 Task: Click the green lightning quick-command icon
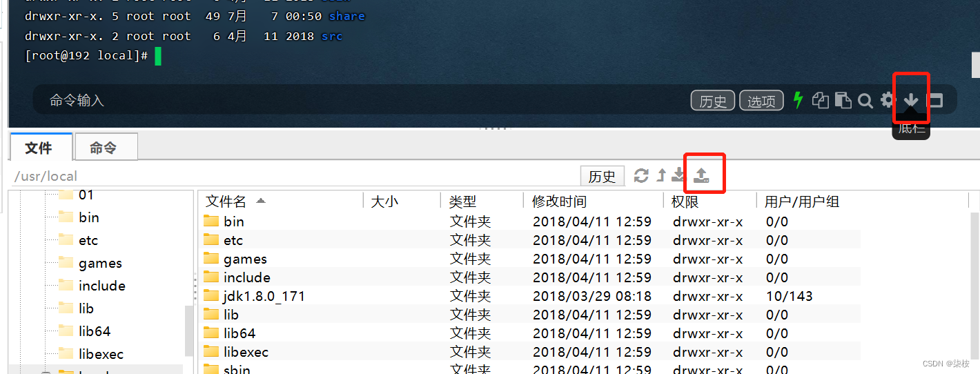[798, 101]
